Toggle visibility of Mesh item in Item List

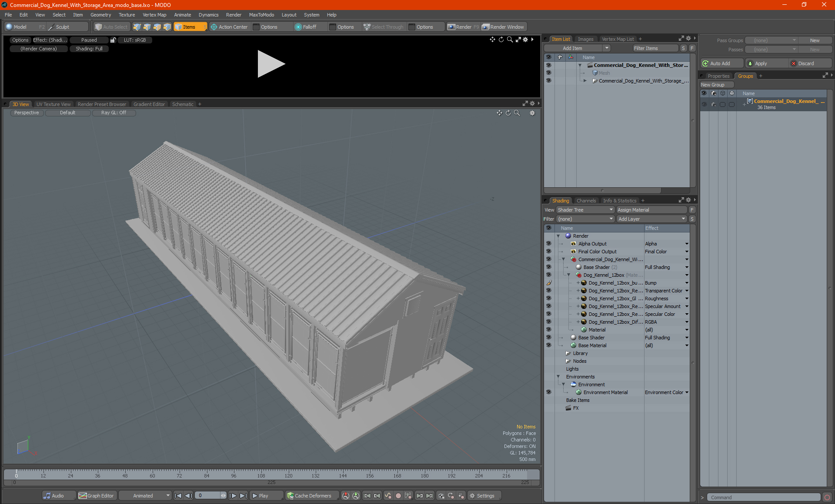coord(548,73)
